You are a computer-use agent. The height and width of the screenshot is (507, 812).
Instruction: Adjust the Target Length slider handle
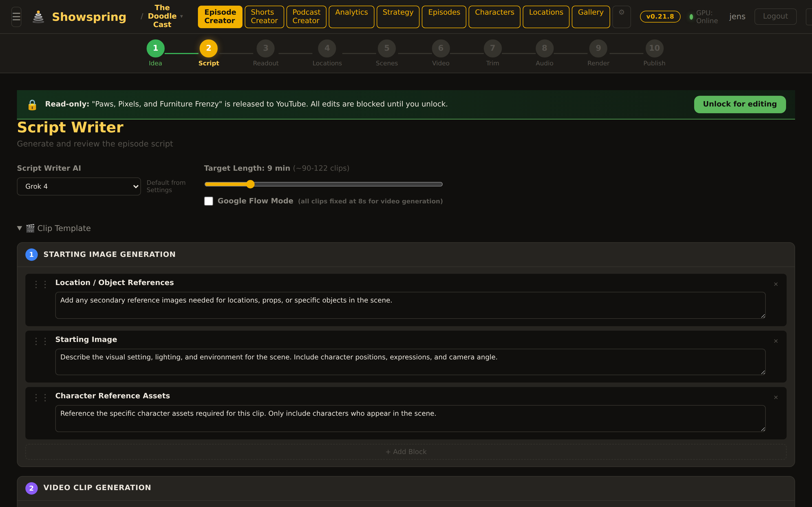(x=250, y=184)
